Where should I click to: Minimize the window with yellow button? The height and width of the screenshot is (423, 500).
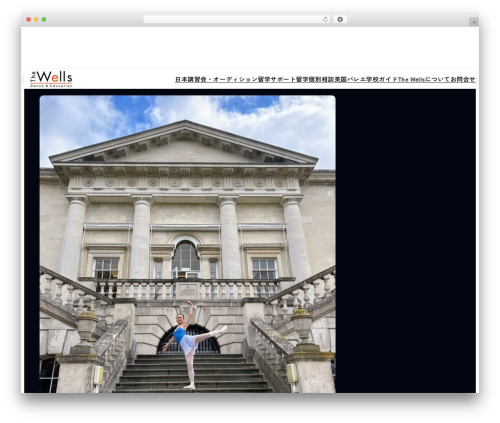click(36, 19)
